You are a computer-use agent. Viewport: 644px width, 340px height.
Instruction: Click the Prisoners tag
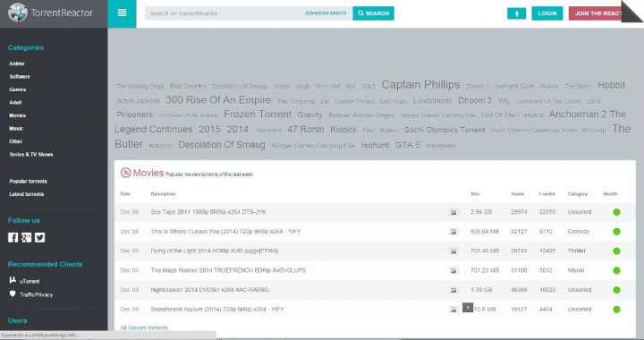tap(135, 115)
